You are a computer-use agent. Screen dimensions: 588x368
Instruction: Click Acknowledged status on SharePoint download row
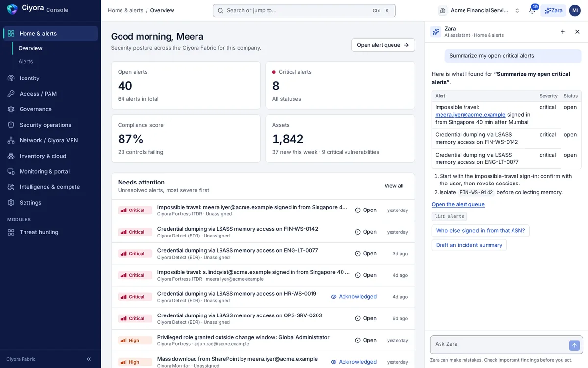[x=354, y=362]
